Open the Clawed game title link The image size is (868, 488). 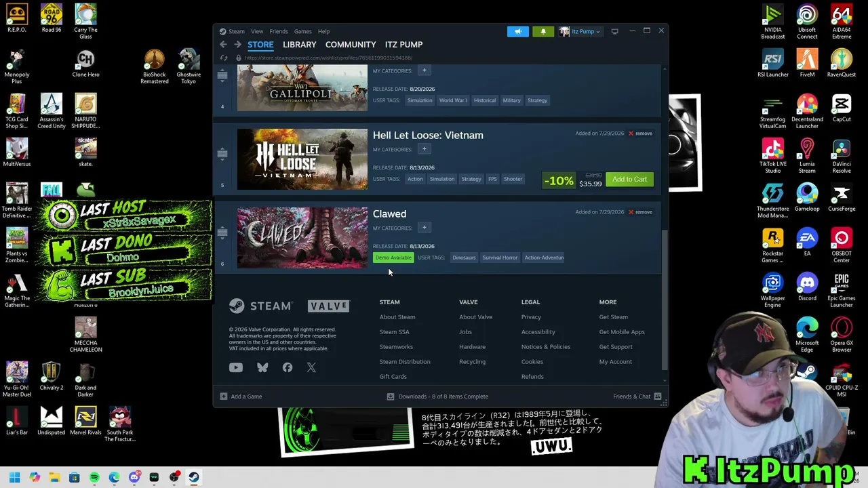389,214
